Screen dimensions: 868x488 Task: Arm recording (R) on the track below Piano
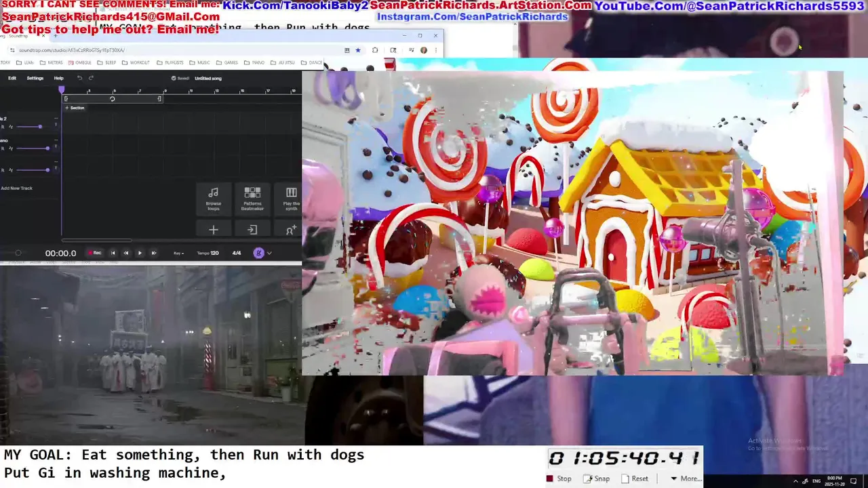coord(3,169)
